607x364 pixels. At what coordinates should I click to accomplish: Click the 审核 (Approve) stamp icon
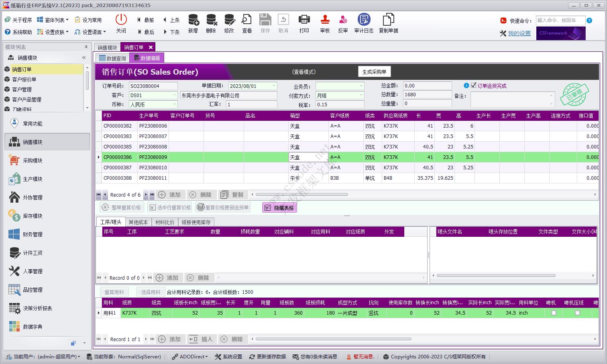(x=325, y=20)
